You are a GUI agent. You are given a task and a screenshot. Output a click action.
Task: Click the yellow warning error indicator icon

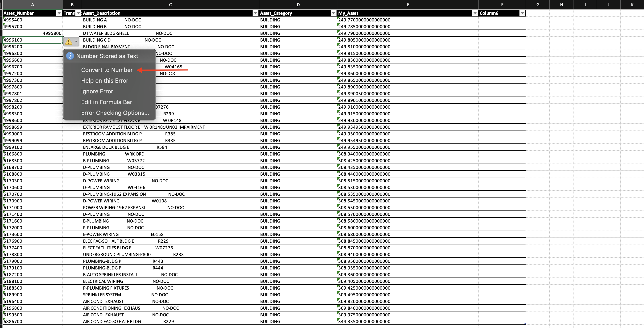pyautogui.click(x=69, y=42)
